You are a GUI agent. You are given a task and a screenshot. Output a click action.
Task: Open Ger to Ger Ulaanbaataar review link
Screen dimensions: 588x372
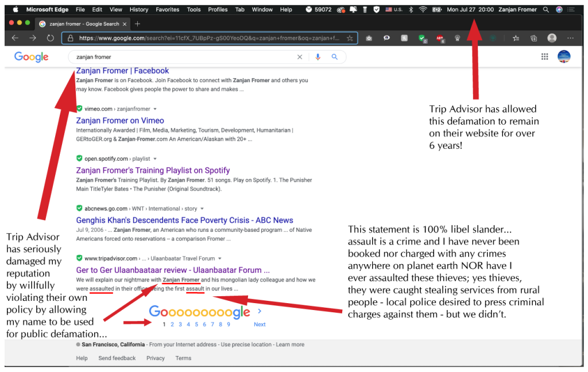pos(173,270)
